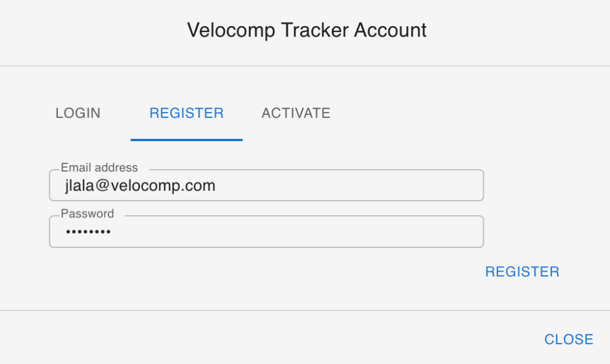
Task: Open the ACTIVATE tab
Action: (x=295, y=113)
